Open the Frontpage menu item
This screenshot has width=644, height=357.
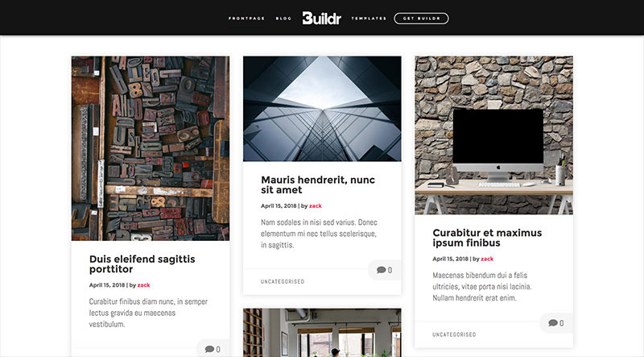246,19
